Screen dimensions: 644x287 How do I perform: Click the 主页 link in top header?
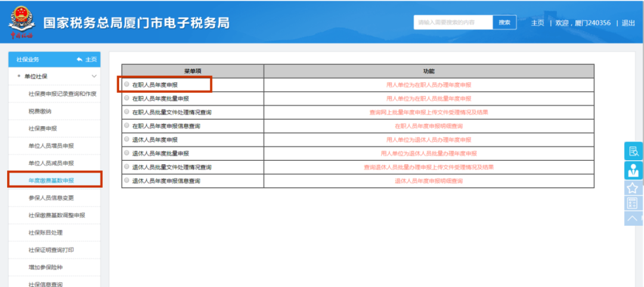[537, 23]
